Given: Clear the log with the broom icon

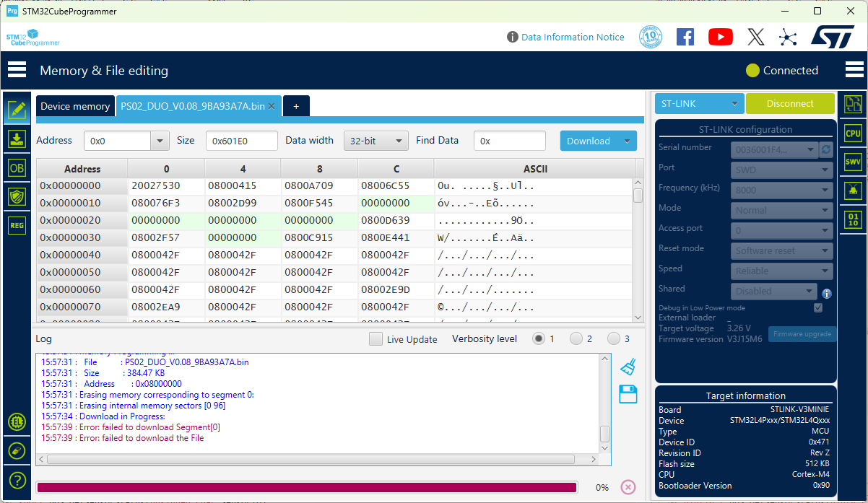Looking at the screenshot, I should [628, 366].
